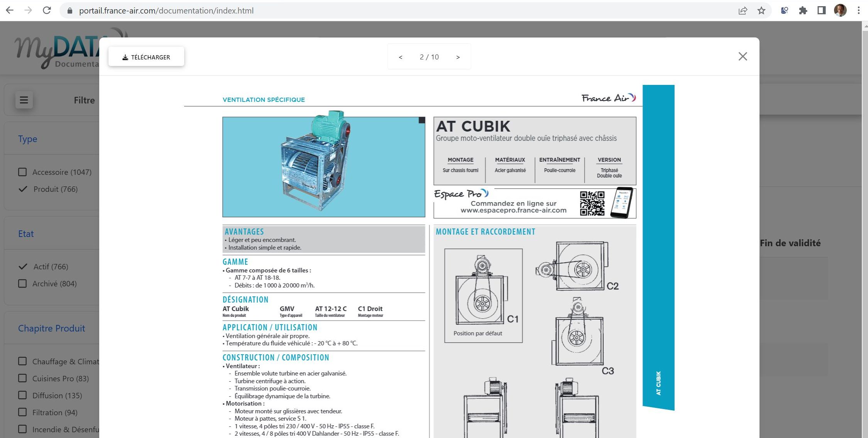Check the Cuisines Pro (83) box
Screen dimensions: 868x438
pos(22,378)
